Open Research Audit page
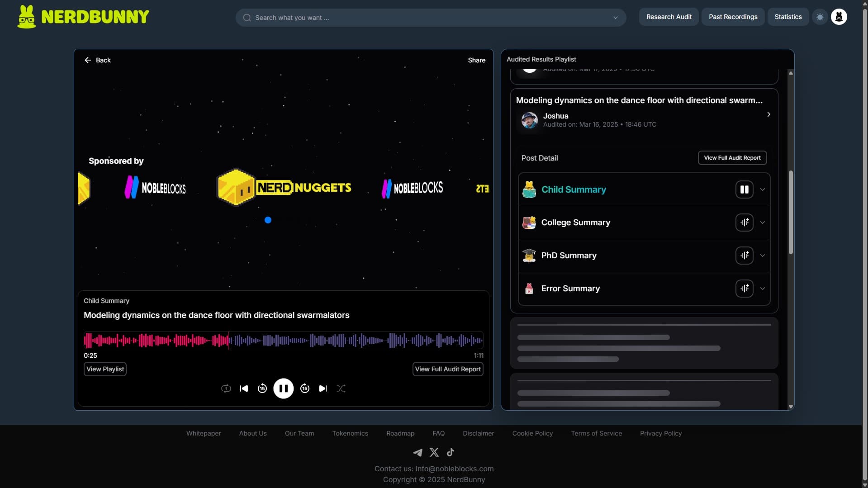868x488 pixels. point(669,17)
